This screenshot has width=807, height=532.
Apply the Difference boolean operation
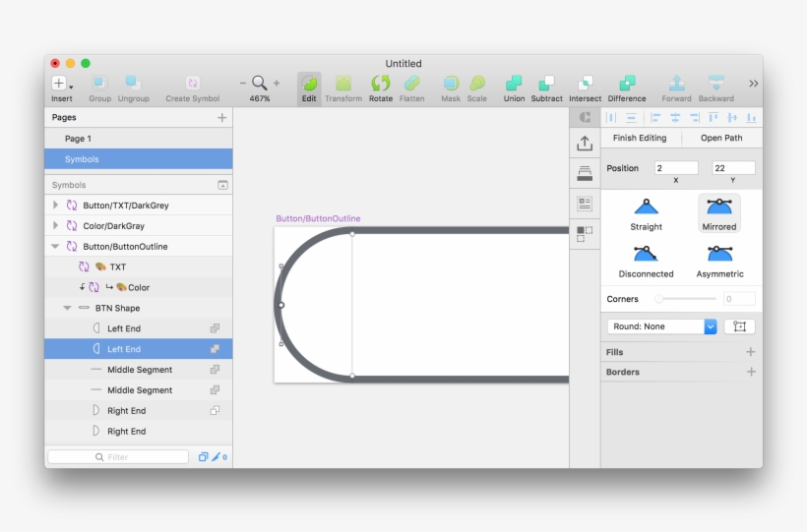click(627, 84)
